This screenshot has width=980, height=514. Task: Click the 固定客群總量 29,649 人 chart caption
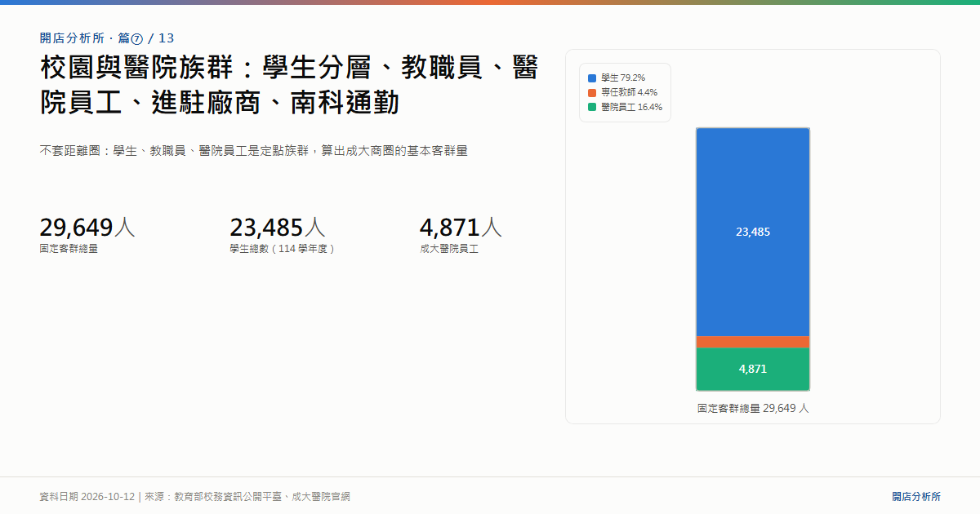click(753, 408)
